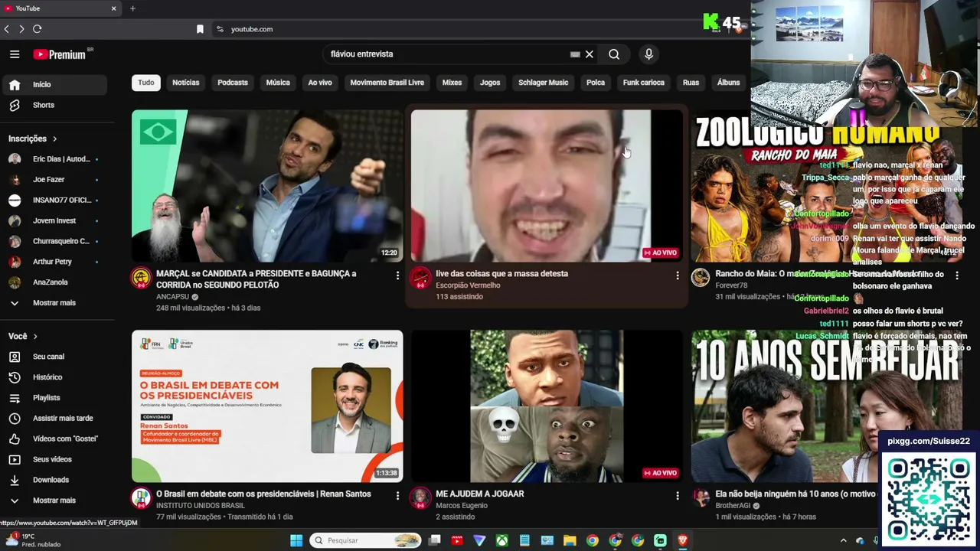
Task: Go back in the browser
Action: click(7, 29)
